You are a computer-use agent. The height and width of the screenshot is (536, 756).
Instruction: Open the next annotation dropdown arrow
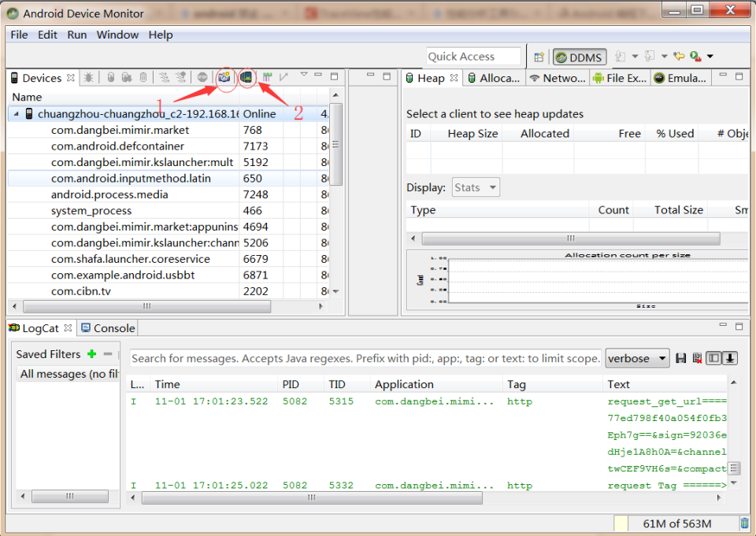(x=635, y=57)
